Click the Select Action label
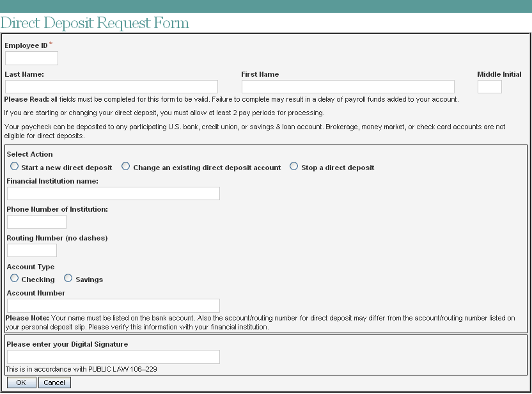Viewport: 532px width, 394px height. pyautogui.click(x=30, y=154)
